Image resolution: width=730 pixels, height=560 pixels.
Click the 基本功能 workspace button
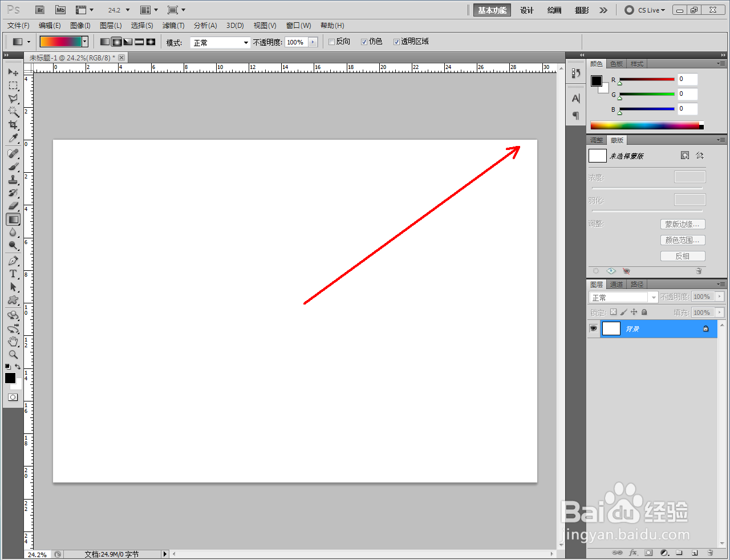pyautogui.click(x=492, y=10)
